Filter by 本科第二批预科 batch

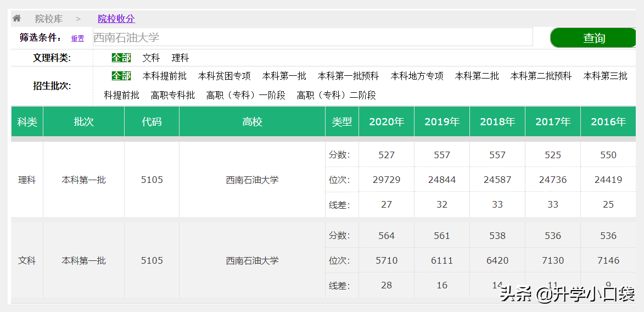[x=541, y=76]
